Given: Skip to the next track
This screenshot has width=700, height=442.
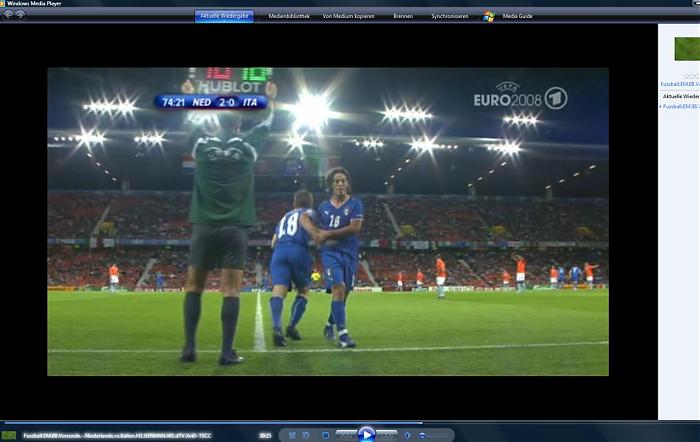Looking at the screenshot, I should (387, 435).
